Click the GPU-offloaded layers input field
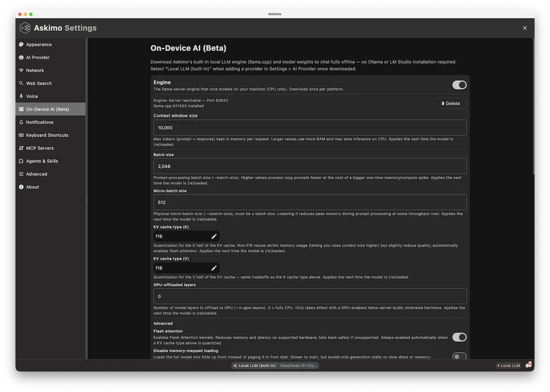This screenshot has width=550, height=392. (310, 296)
